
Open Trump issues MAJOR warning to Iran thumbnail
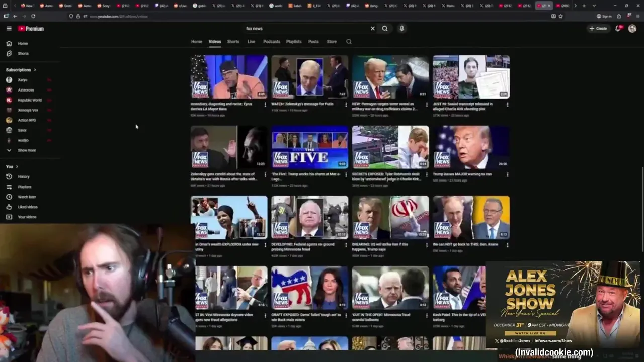(x=471, y=147)
